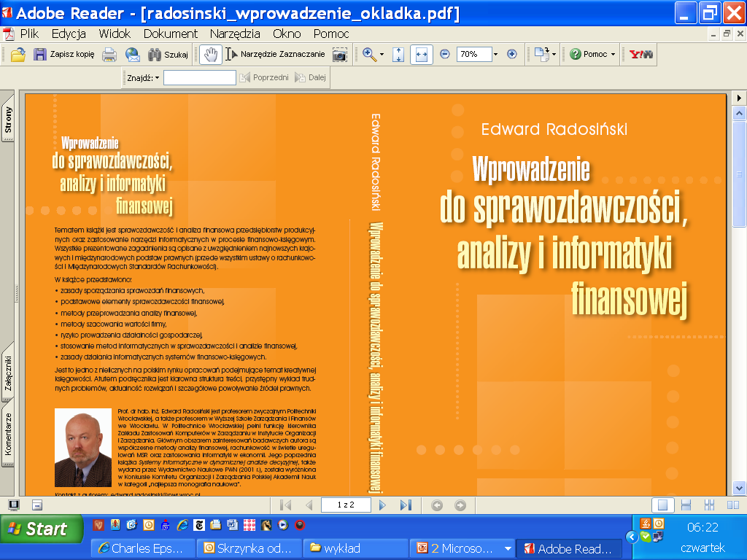Click the Yahoo search toolbar icon

[x=641, y=54]
